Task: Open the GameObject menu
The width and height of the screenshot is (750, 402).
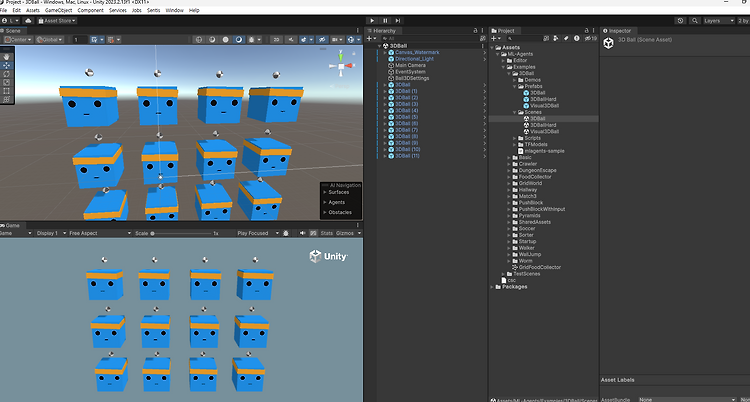Action: coord(58,10)
